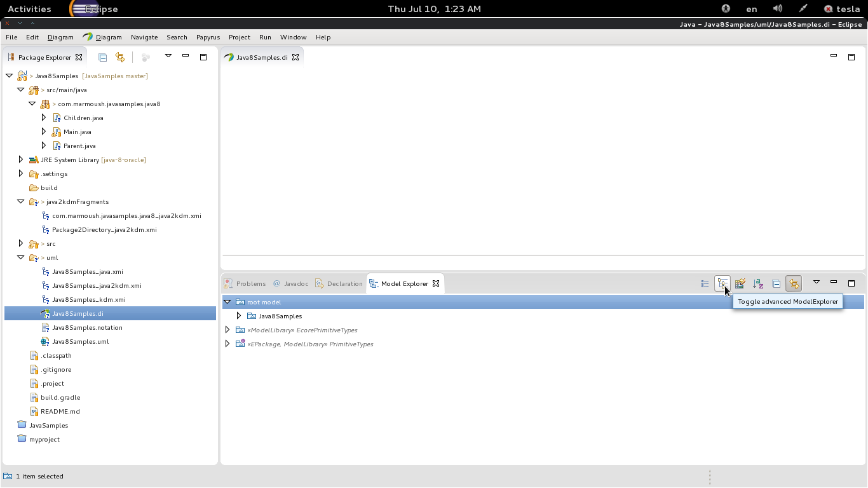The image size is (868, 488).
Task: Open the customization palette icon in Model Explorer
Action: tap(740, 283)
